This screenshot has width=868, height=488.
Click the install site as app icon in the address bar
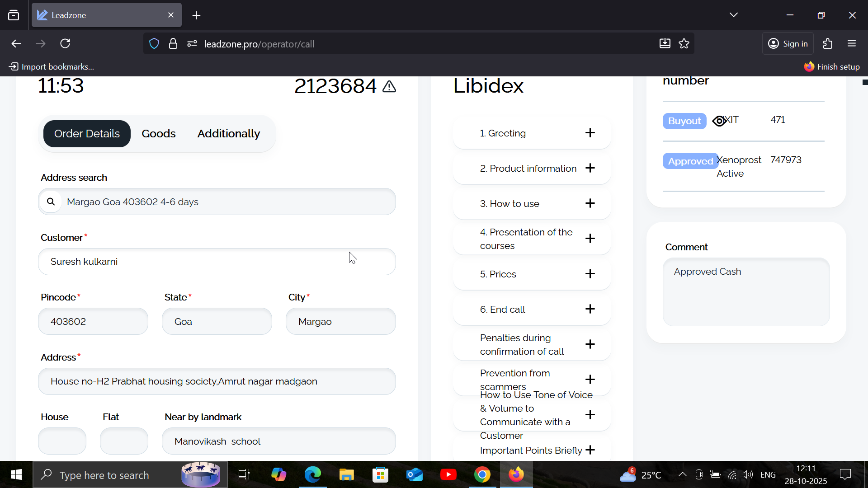pos(665,44)
